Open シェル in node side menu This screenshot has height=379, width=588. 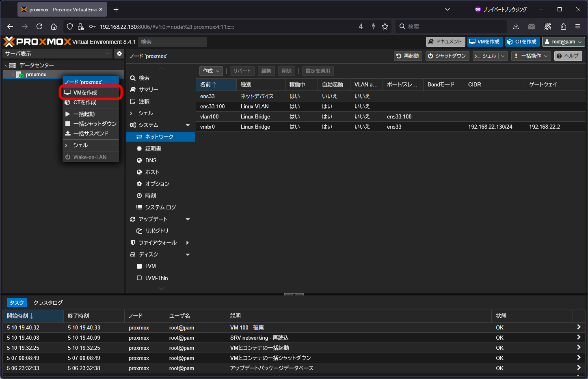point(161,113)
